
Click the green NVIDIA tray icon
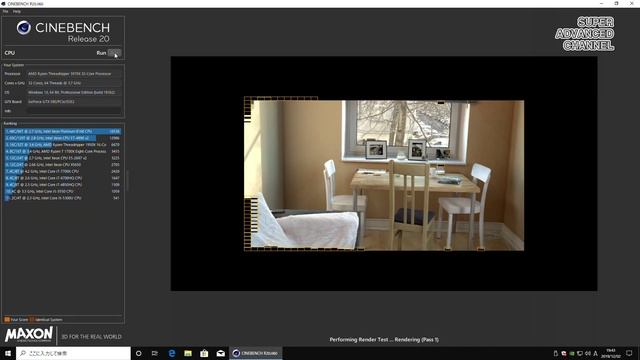click(x=572, y=353)
